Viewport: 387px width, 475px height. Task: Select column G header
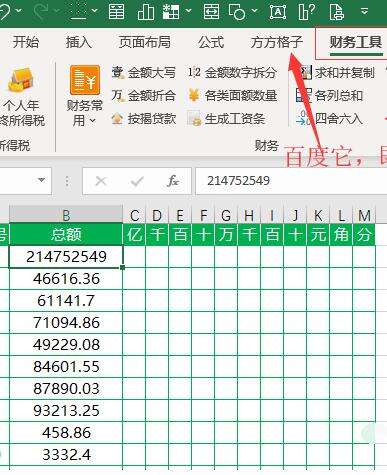226,215
